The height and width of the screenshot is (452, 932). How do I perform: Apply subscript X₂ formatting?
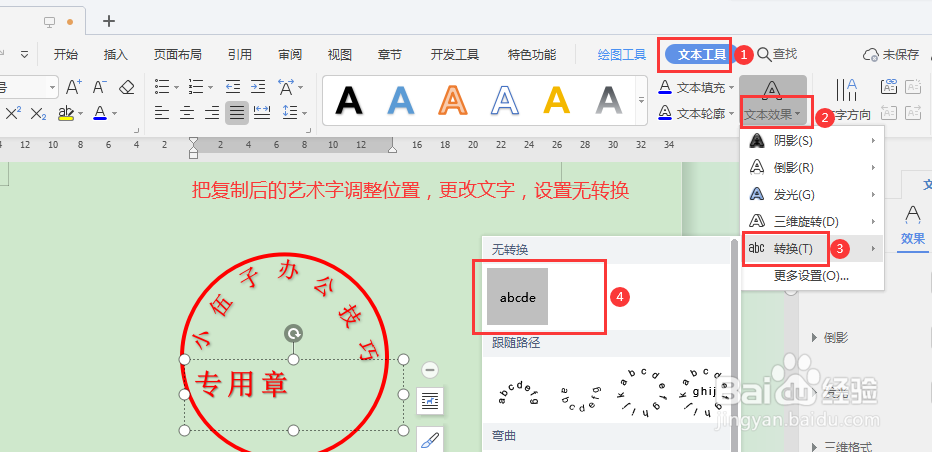click(x=38, y=113)
